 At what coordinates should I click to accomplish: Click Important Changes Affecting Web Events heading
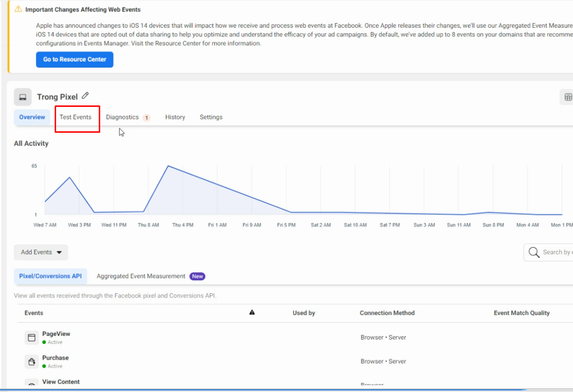point(83,10)
